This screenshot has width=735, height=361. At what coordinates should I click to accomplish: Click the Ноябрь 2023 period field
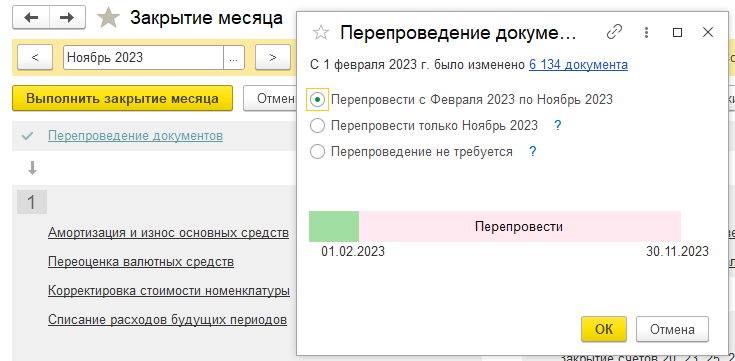(143, 58)
